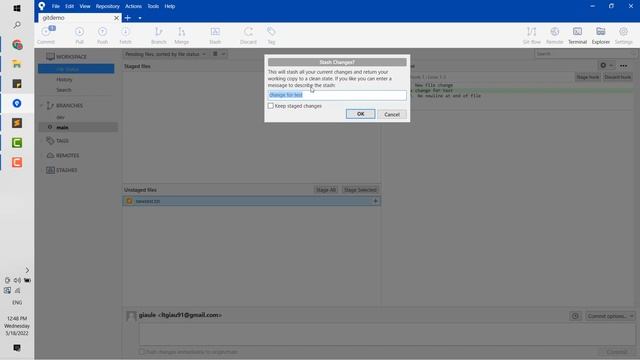The height and width of the screenshot is (360, 640).
Task: Toggle the Keep staged changes checkbox
Action: click(x=271, y=106)
